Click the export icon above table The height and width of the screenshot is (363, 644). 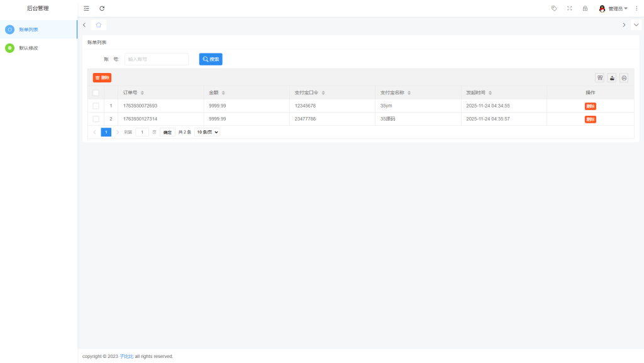point(612,78)
